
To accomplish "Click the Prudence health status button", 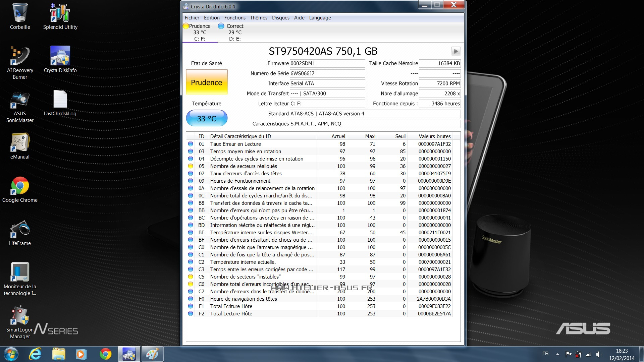I will pos(207,82).
